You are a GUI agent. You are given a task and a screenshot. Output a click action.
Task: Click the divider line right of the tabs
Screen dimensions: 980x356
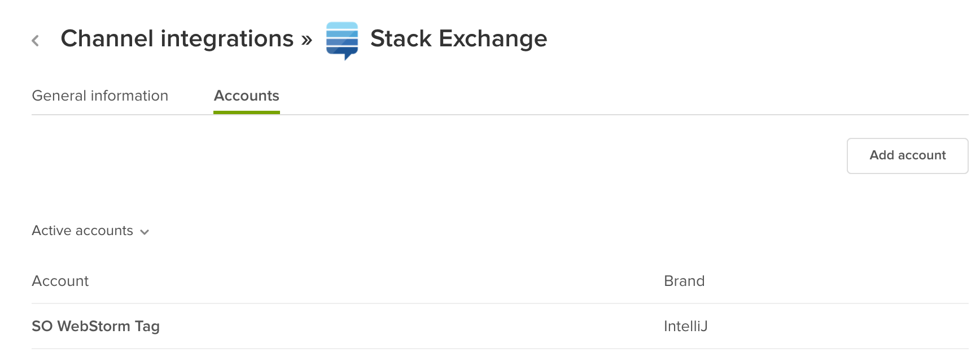pos(621,115)
